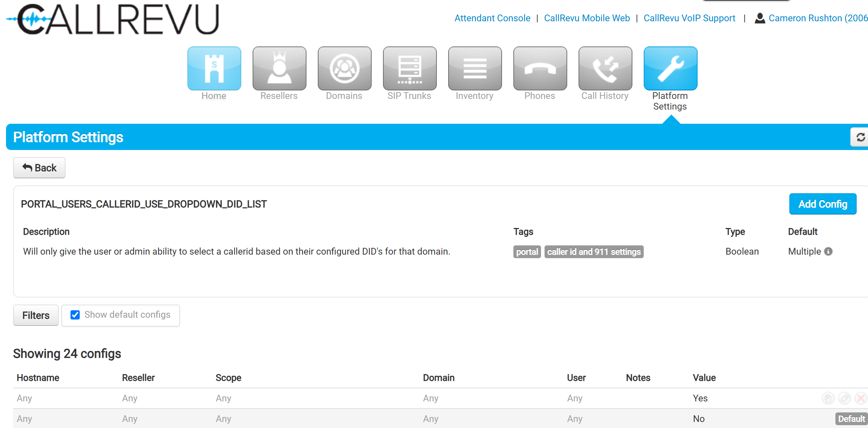Image resolution: width=868 pixels, height=428 pixels.
Task: Go to the Domains icon
Action: [x=344, y=68]
